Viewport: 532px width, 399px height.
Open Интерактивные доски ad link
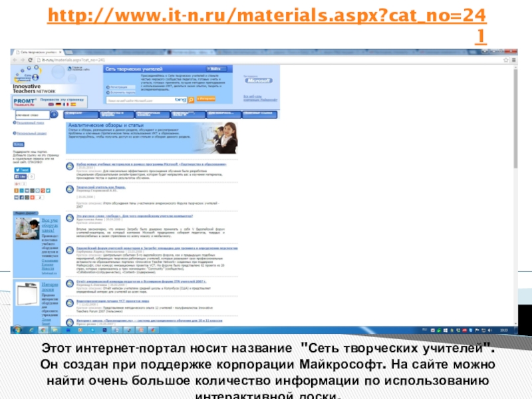point(49,287)
